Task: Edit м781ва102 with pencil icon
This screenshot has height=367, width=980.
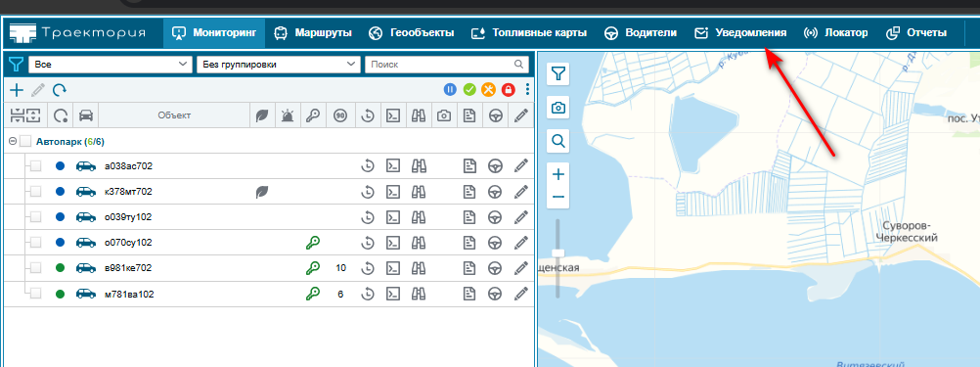Action: pos(521,294)
